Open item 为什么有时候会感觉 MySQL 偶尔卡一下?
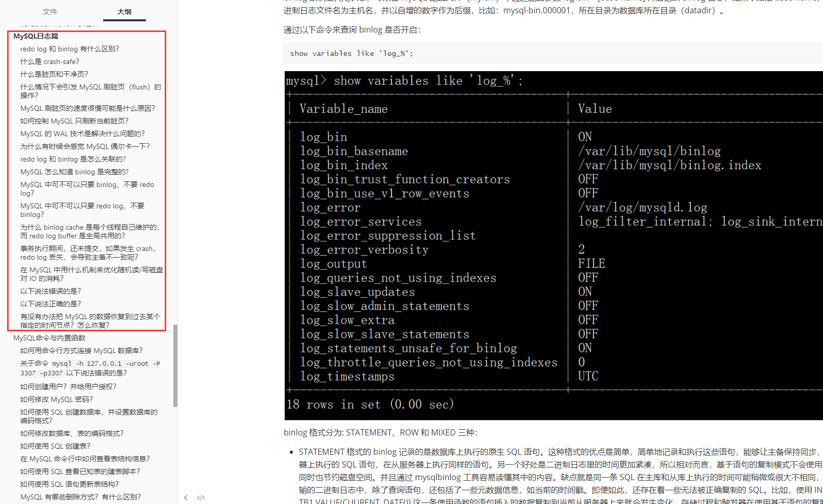This screenshot has height=504, width=823. tap(85, 146)
